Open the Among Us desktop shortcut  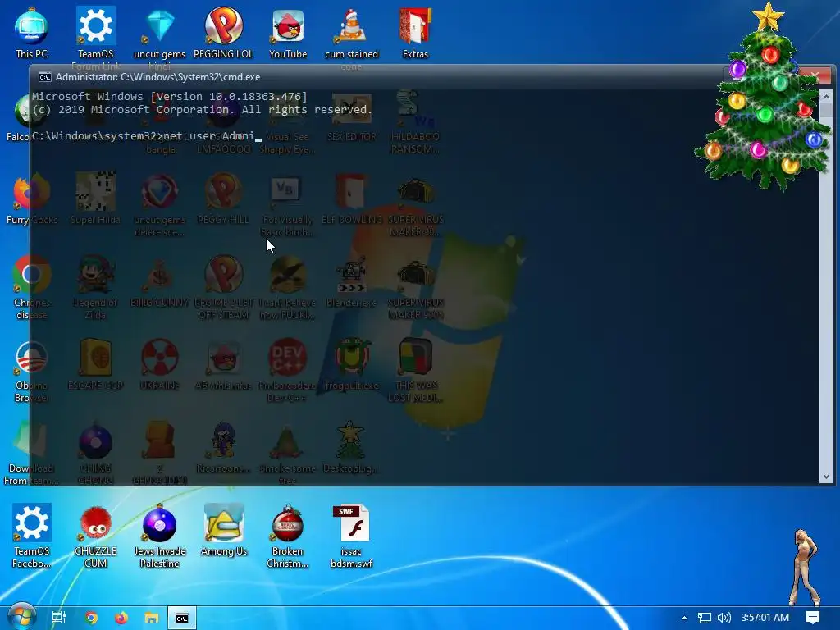[x=223, y=531]
